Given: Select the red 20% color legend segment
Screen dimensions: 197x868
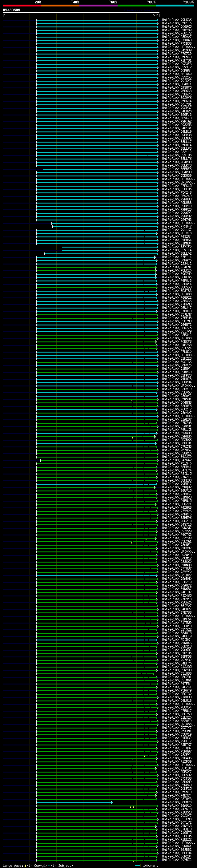Looking at the screenshot, I should [x=22, y=6].
